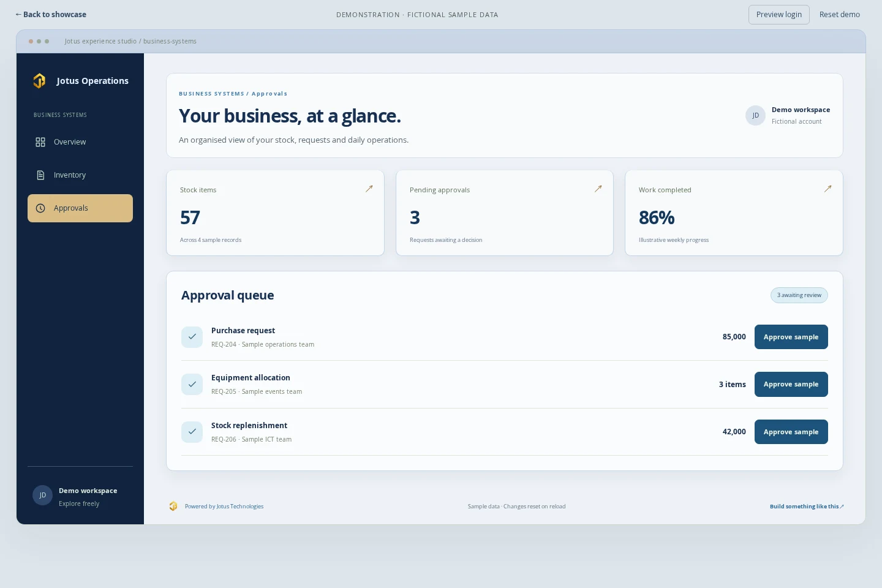
Task: Click the Preview login button
Action: point(779,15)
